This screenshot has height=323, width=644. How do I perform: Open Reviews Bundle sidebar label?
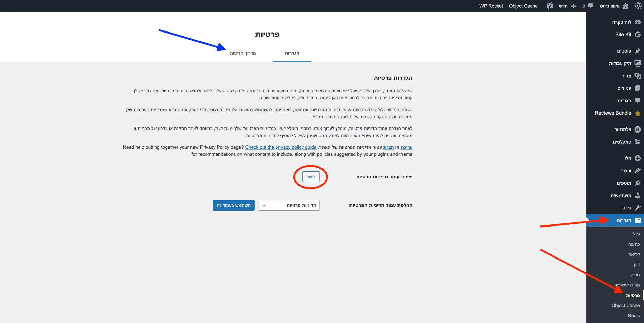pos(613,113)
